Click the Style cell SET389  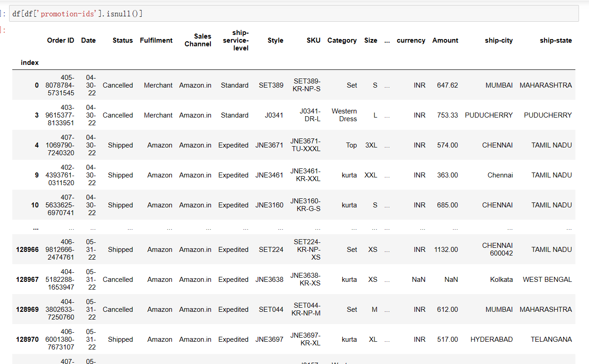pyautogui.click(x=271, y=85)
